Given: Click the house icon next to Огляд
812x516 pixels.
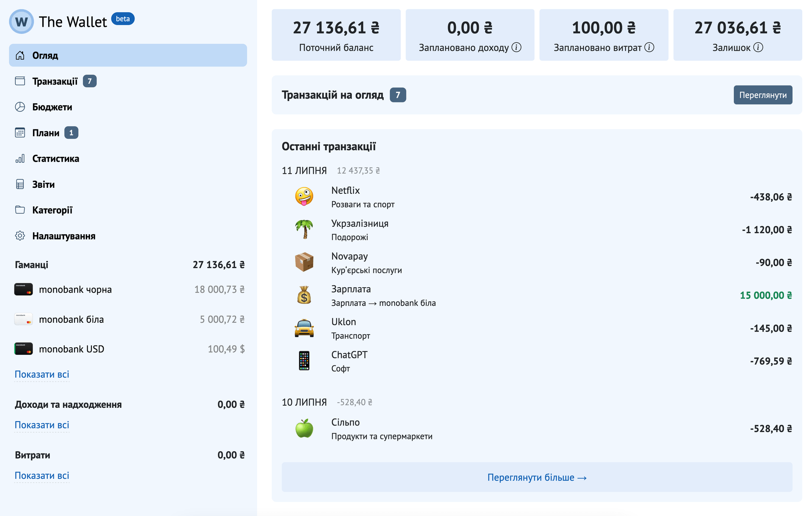Looking at the screenshot, I should [20, 55].
